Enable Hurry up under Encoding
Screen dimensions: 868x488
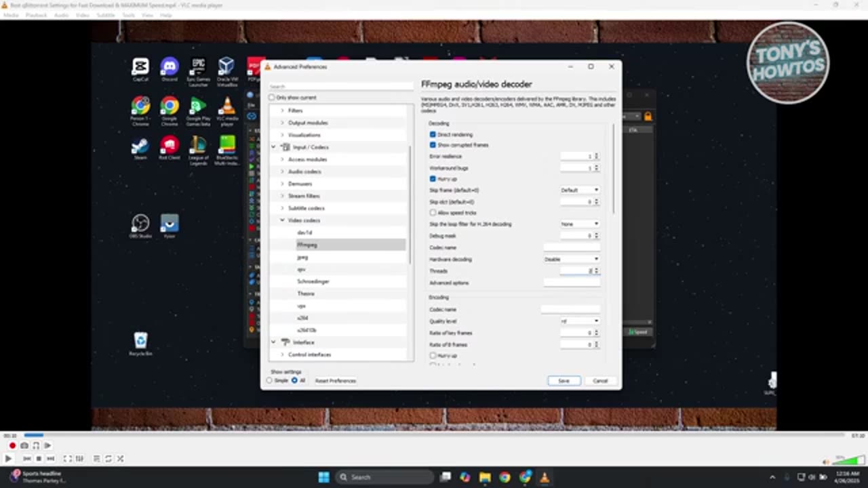pos(433,356)
